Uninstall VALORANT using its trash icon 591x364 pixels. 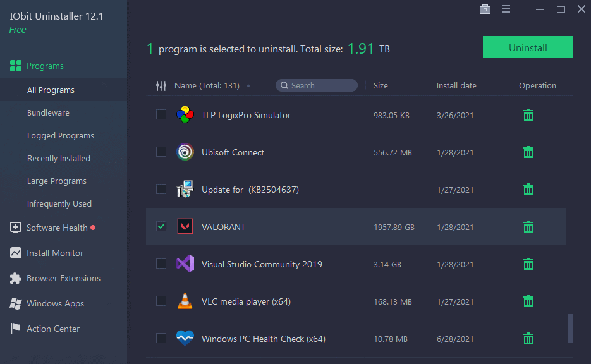click(x=528, y=227)
